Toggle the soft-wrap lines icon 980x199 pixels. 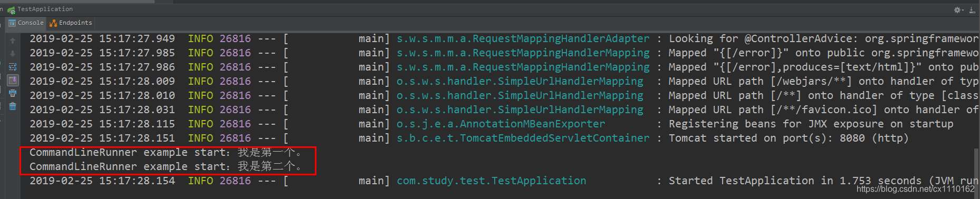tap(13, 67)
